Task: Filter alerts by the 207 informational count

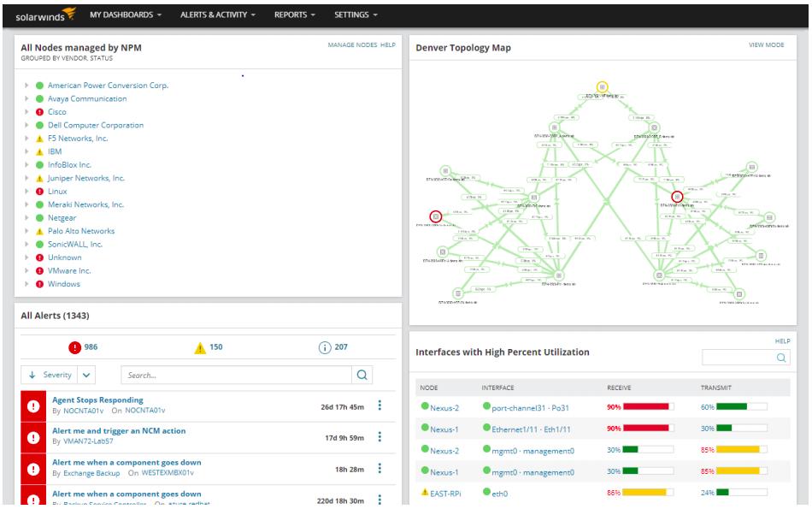Action: pyautogui.click(x=333, y=347)
